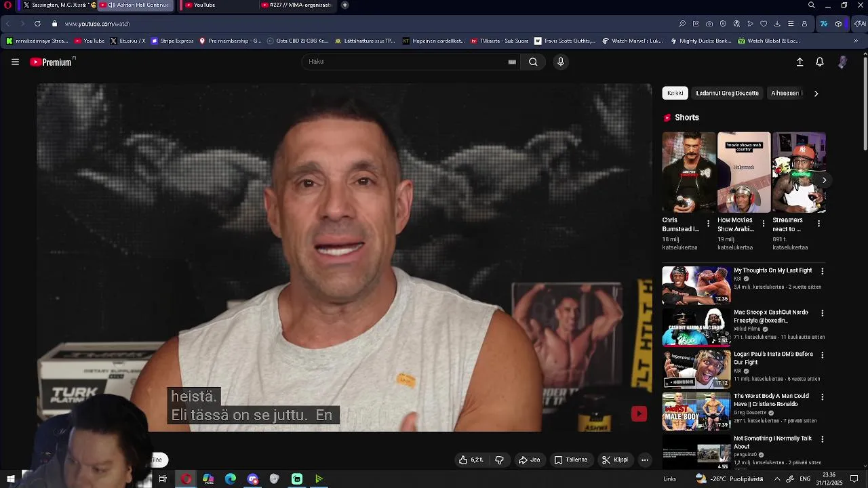Reload the page

coord(37,24)
